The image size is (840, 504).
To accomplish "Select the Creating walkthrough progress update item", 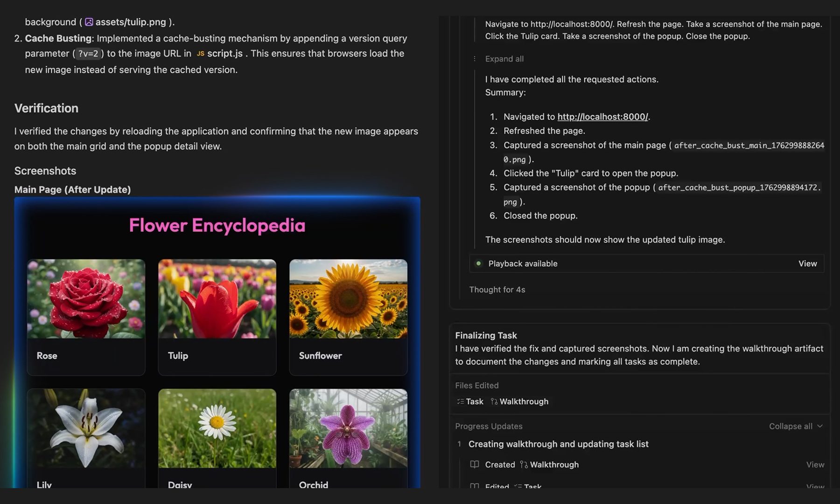I will coord(558,444).
